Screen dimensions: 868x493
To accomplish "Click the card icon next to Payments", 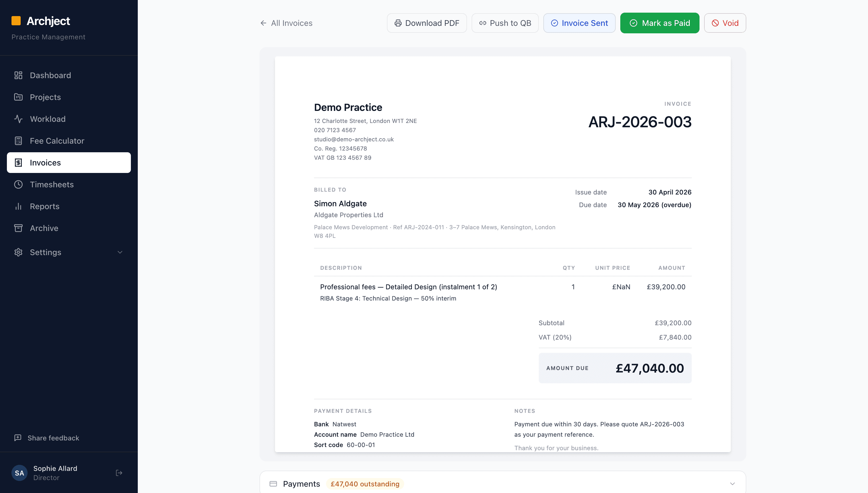I will (273, 484).
